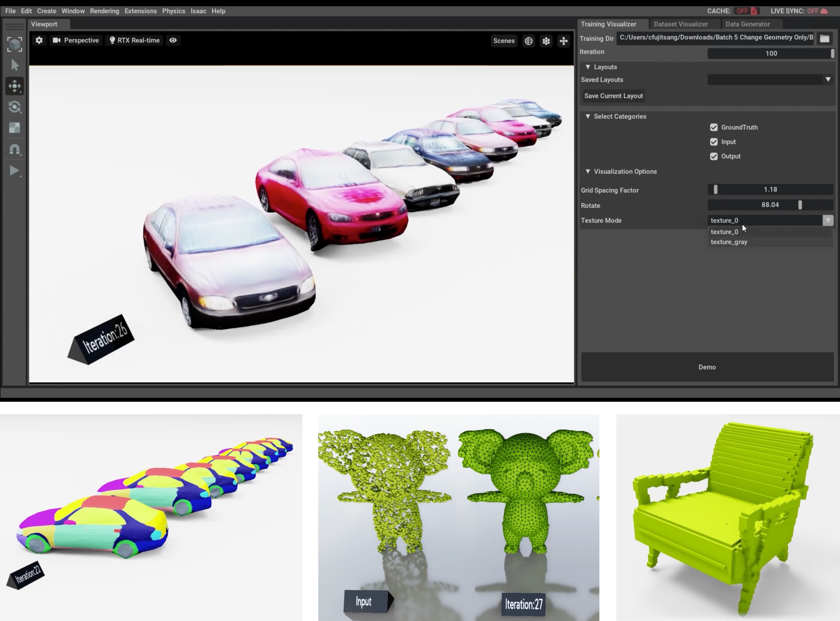Toggle the Output category checkbox
The width and height of the screenshot is (840, 621).
[714, 156]
